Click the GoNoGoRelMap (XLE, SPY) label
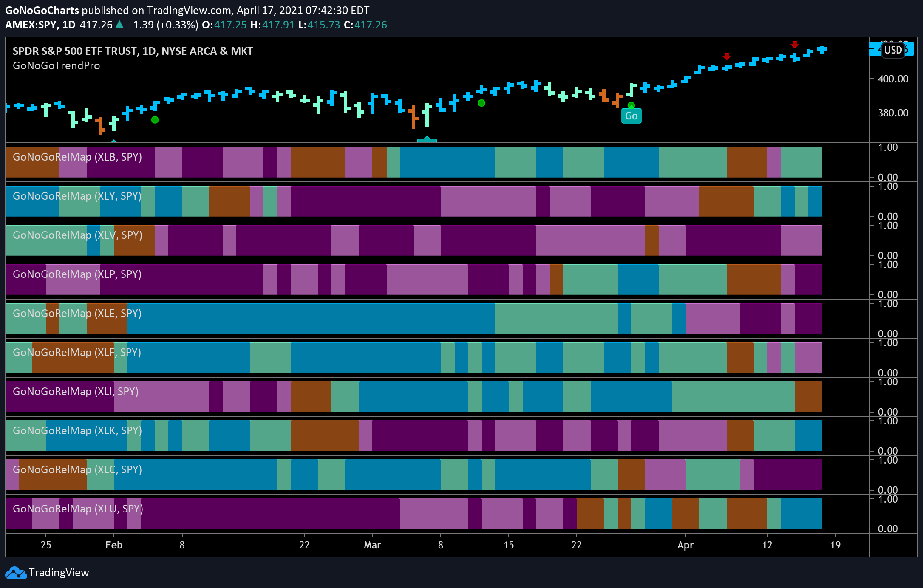Image resolution: width=923 pixels, height=588 pixels. [x=77, y=313]
